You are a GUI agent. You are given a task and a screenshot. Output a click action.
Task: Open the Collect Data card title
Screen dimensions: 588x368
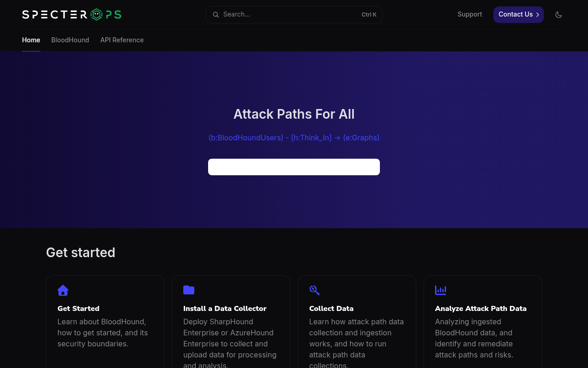coord(331,309)
